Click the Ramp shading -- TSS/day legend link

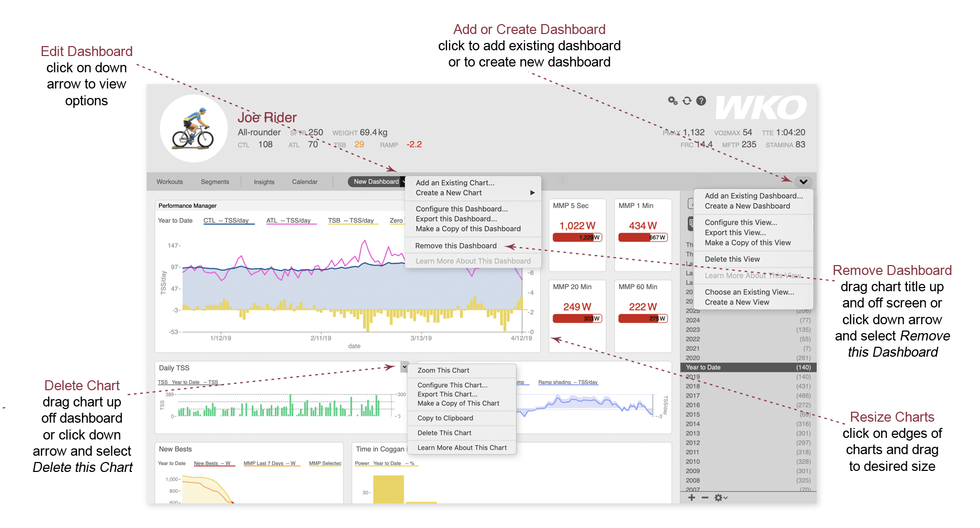point(568,382)
